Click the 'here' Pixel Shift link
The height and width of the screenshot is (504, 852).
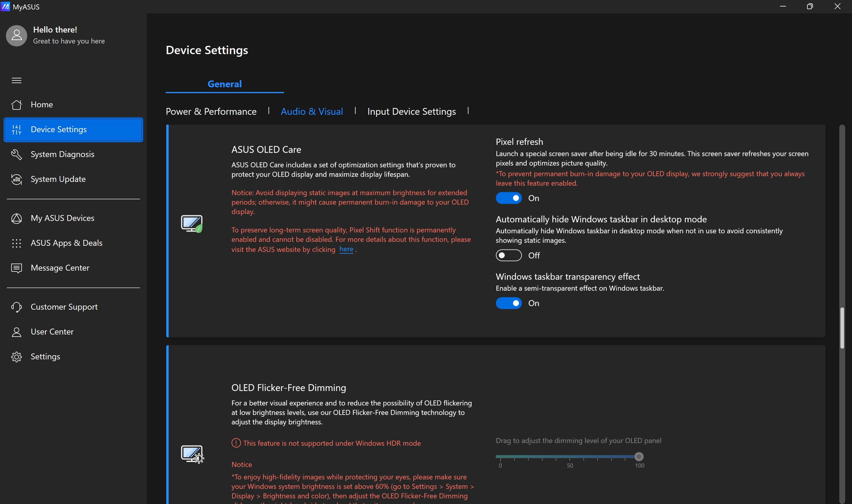pyautogui.click(x=346, y=249)
